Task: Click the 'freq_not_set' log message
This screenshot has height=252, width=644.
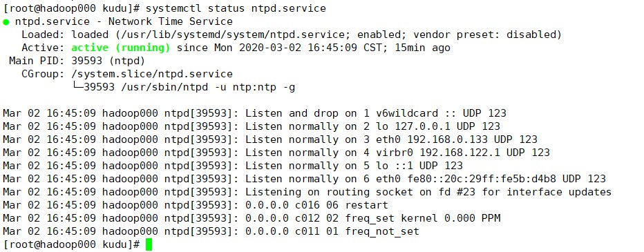Action: [382, 231]
